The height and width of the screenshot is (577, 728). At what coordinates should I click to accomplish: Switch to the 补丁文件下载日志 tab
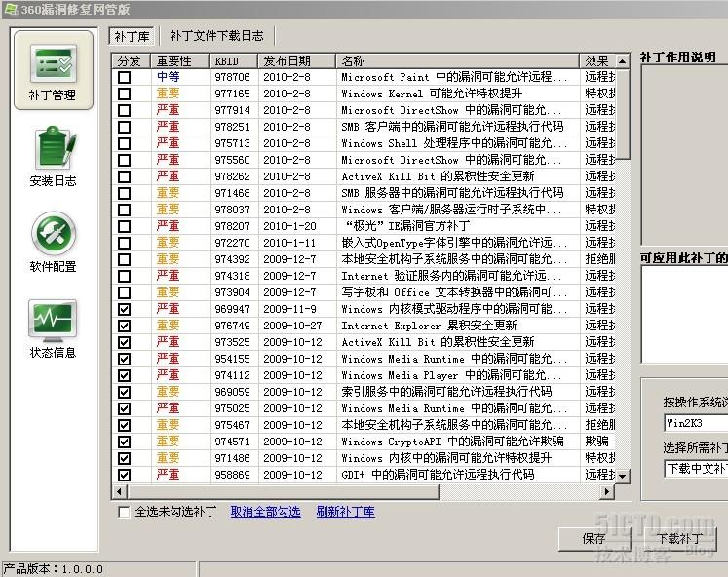tap(216, 36)
